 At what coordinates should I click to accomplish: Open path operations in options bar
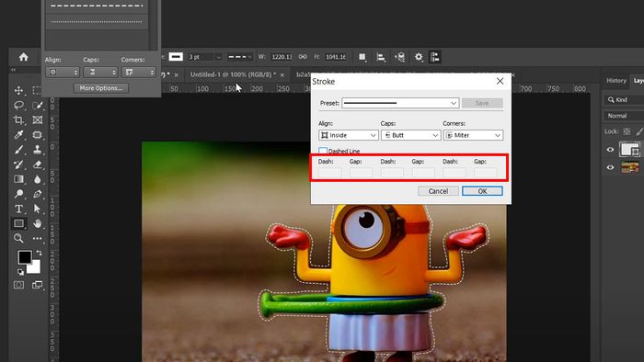pyautogui.click(x=362, y=57)
